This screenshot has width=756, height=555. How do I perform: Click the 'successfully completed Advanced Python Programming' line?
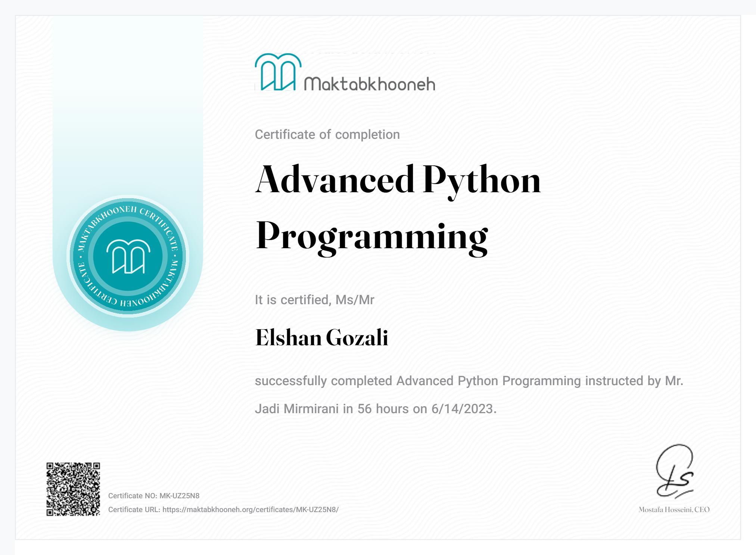[469, 381]
